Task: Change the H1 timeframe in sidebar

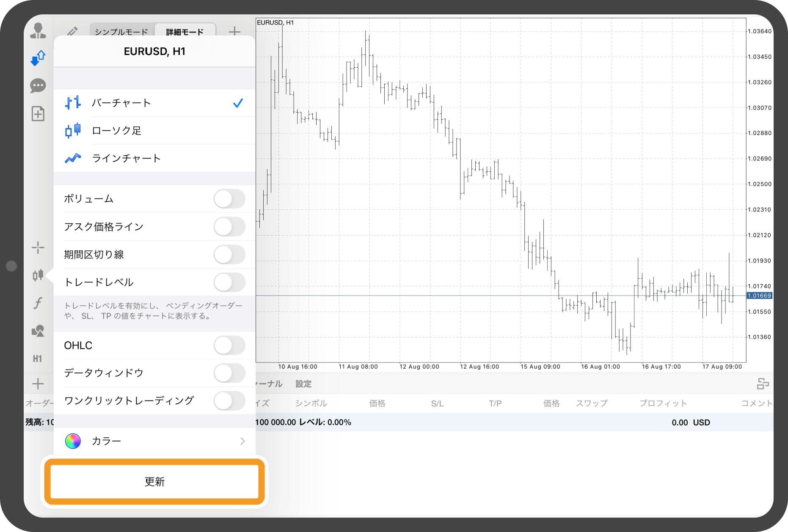Action: [38, 359]
